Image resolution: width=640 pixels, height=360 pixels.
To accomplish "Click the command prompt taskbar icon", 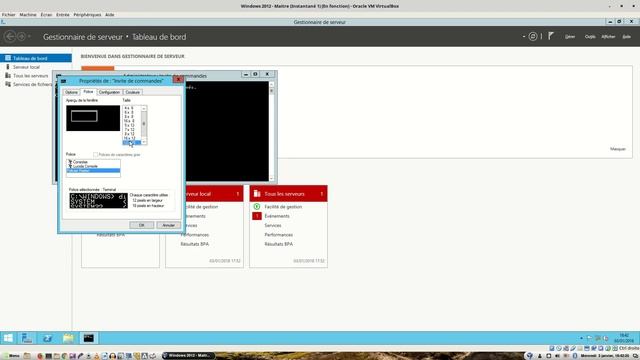I will [x=89, y=338].
